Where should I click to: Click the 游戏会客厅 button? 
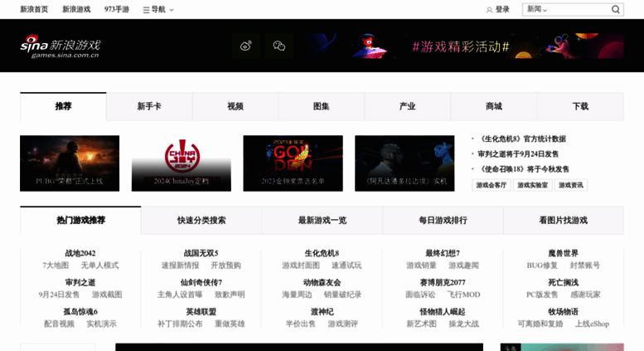pyautogui.click(x=491, y=185)
